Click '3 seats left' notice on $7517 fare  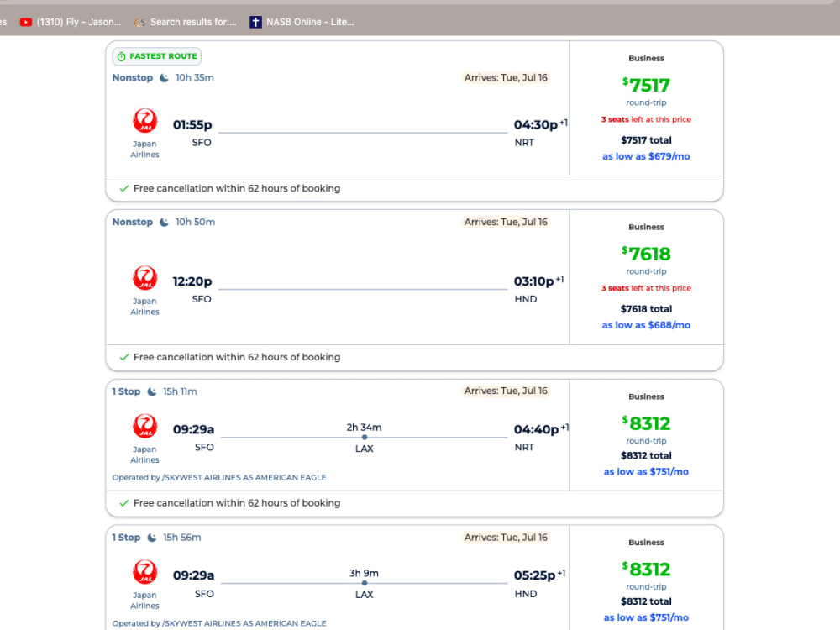646,119
